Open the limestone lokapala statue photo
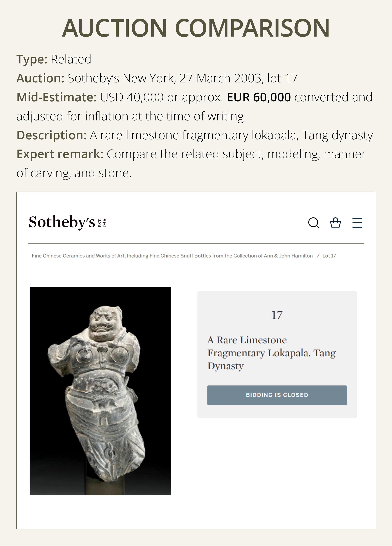392x546 pixels. click(100, 391)
